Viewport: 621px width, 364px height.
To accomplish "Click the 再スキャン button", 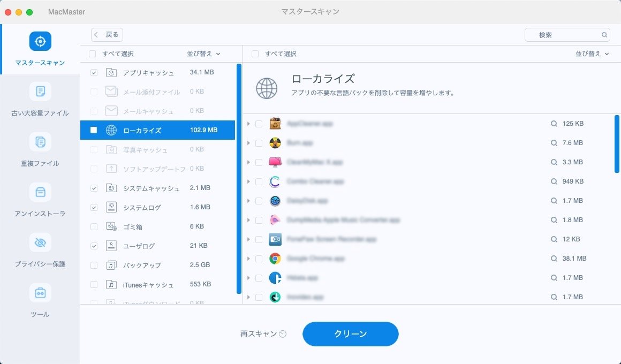I will 263,334.
